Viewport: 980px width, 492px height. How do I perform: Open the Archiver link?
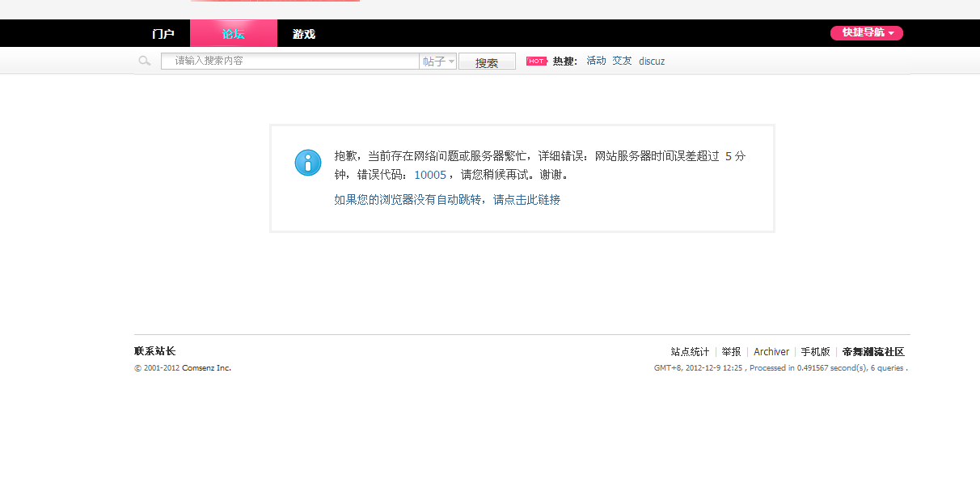pos(771,352)
